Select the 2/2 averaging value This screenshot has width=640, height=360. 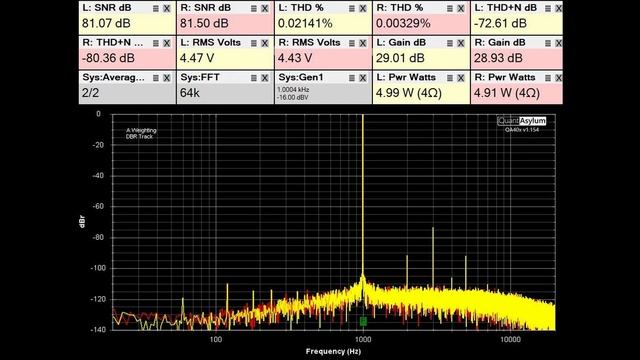90,93
